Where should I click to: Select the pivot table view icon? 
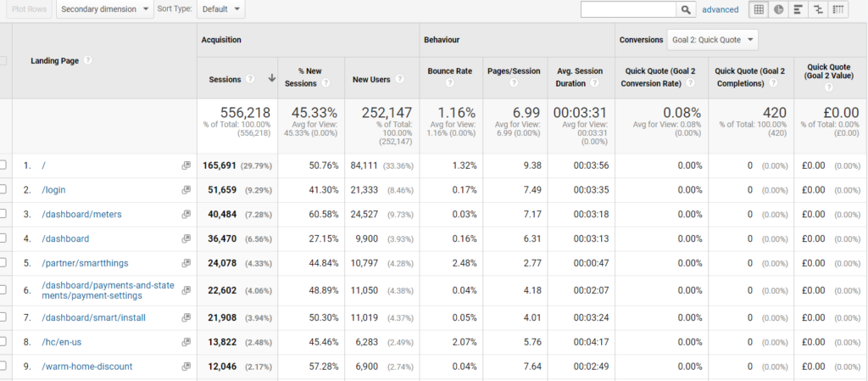(838, 9)
